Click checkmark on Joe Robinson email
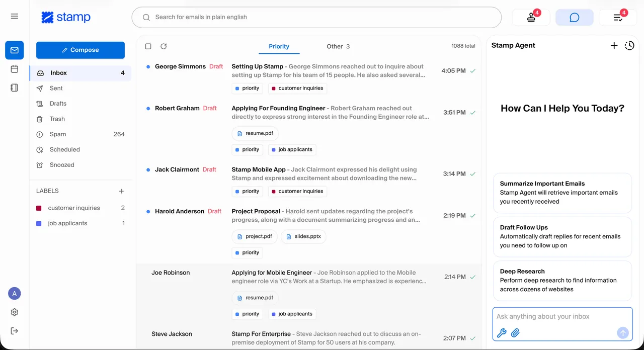Viewport: 644px width, 350px height. coord(472,277)
